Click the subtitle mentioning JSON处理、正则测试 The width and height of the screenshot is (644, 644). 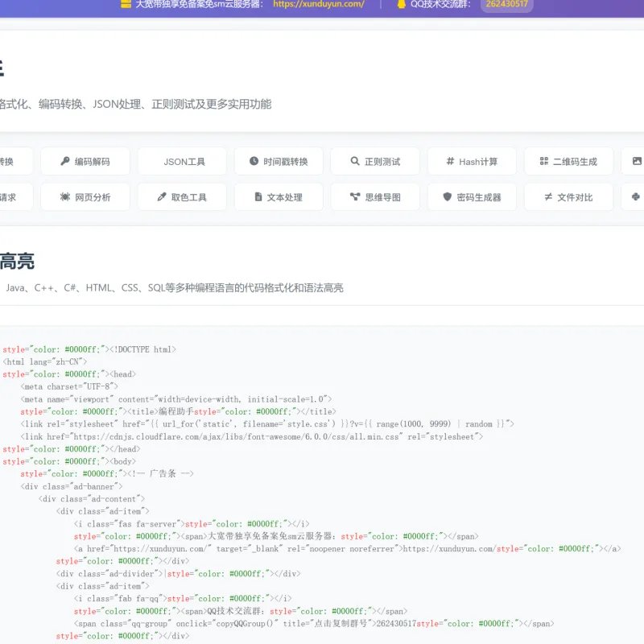point(135,105)
